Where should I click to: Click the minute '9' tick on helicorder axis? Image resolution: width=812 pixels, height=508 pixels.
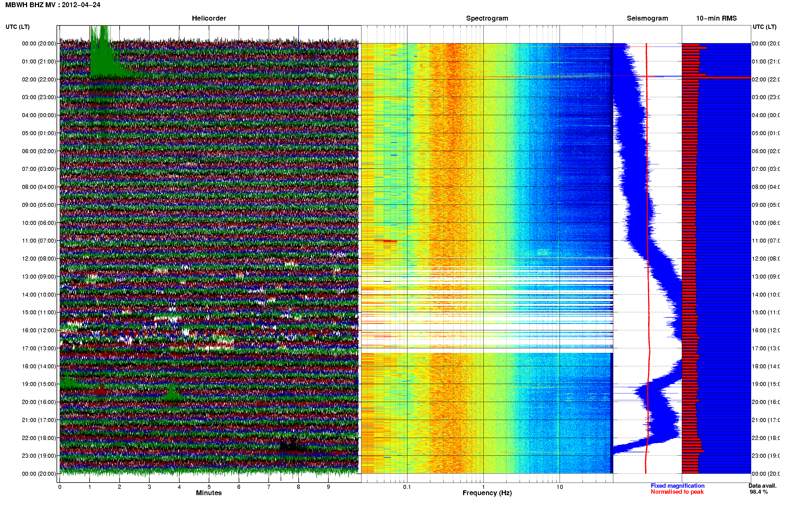328,487
